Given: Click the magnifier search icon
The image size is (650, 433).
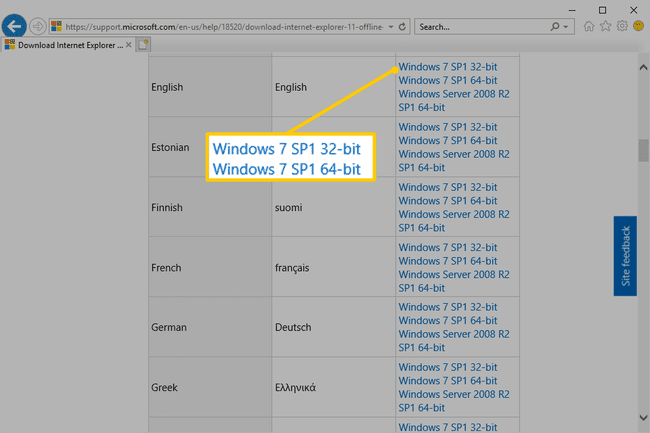Looking at the screenshot, I should point(555,27).
